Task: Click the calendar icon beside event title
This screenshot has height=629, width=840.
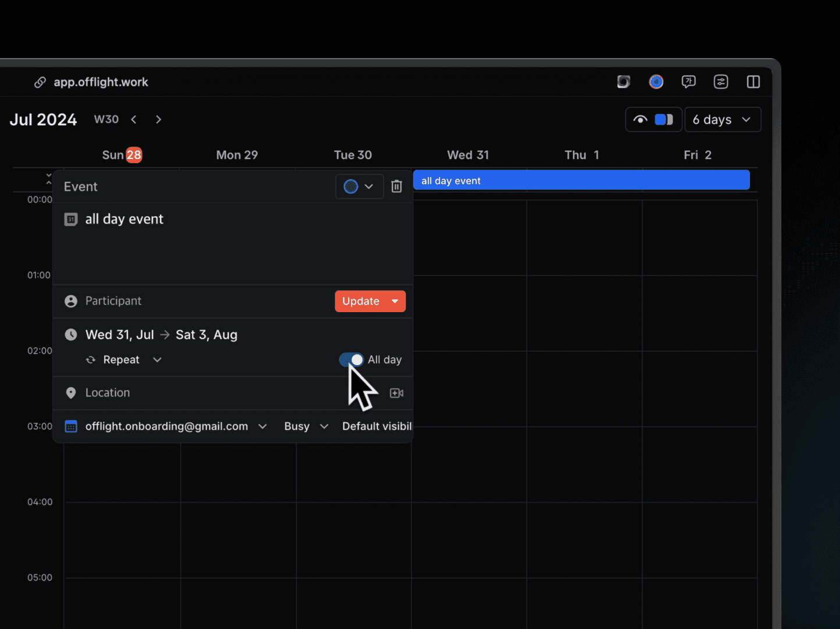Action: pos(71,220)
